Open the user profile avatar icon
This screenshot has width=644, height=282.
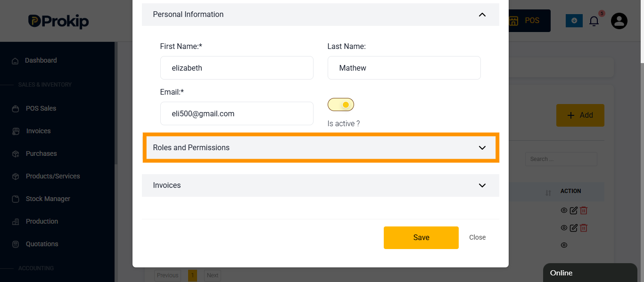click(619, 21)
